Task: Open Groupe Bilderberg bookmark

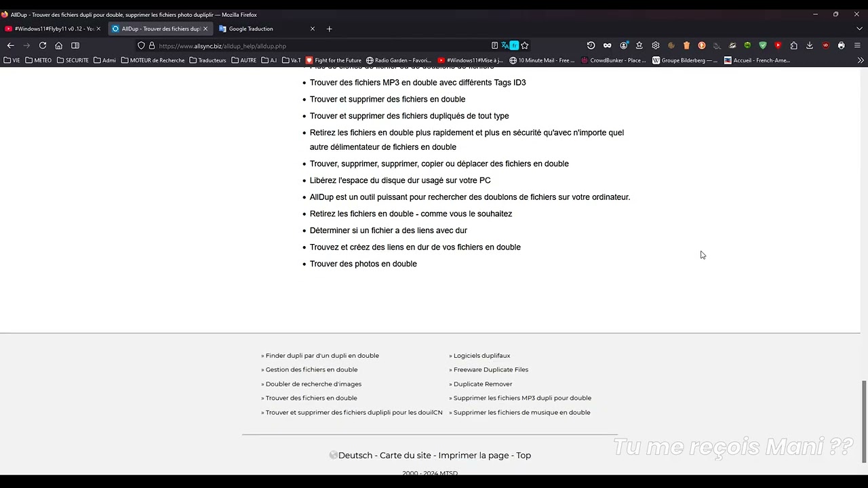Action: pyautogui.click(x=684, y=60)
